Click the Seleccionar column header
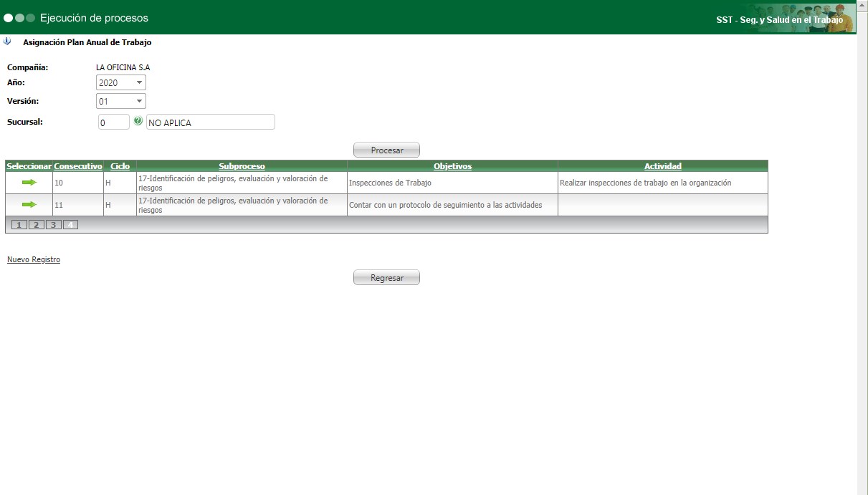868x495 pixels. (x=29, y=166)
